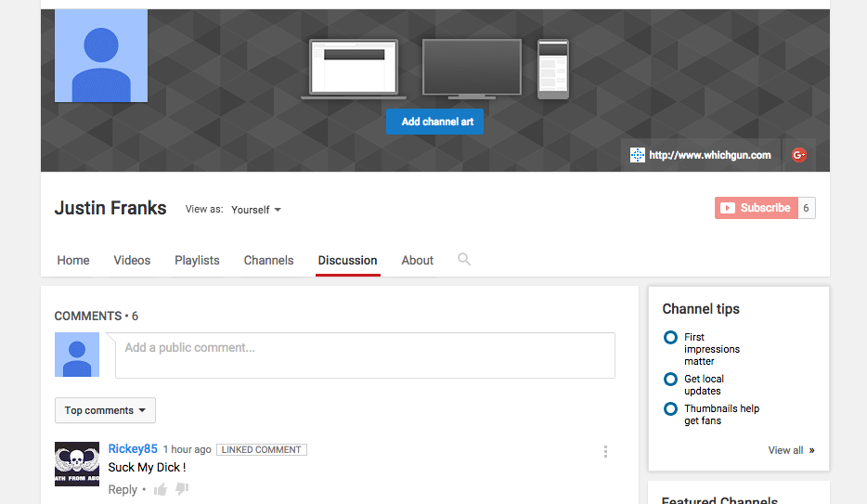
Task: Open the comment's three-dot options menu
Action: point(605,452)
